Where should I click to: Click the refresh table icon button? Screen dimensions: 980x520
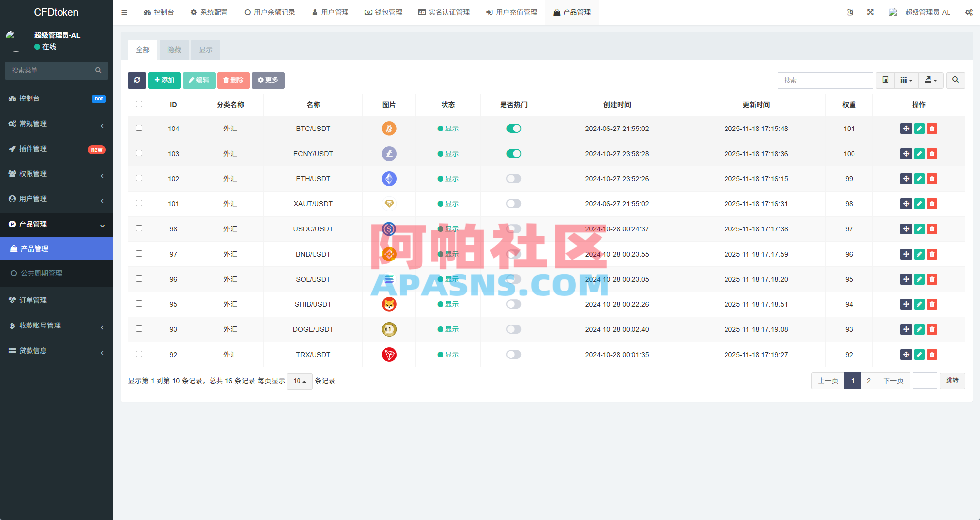[x=137, y=80]
